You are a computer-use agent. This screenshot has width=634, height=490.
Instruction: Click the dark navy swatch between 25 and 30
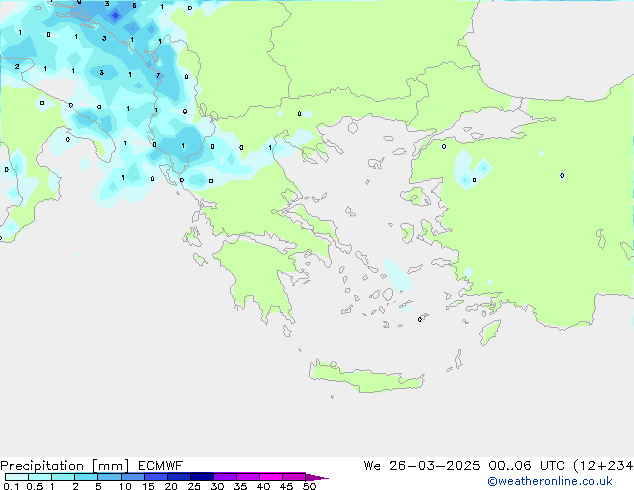201,477
